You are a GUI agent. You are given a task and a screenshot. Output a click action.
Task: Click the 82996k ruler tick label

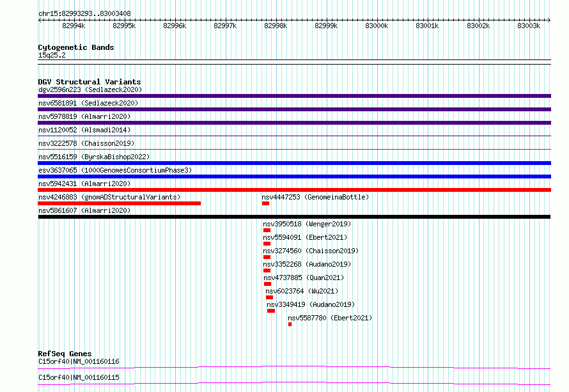[x=175, y=26]
